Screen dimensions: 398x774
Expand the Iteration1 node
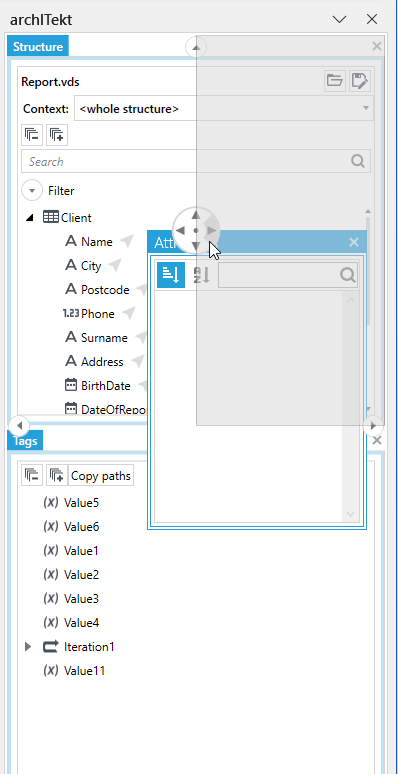(28, 646)
